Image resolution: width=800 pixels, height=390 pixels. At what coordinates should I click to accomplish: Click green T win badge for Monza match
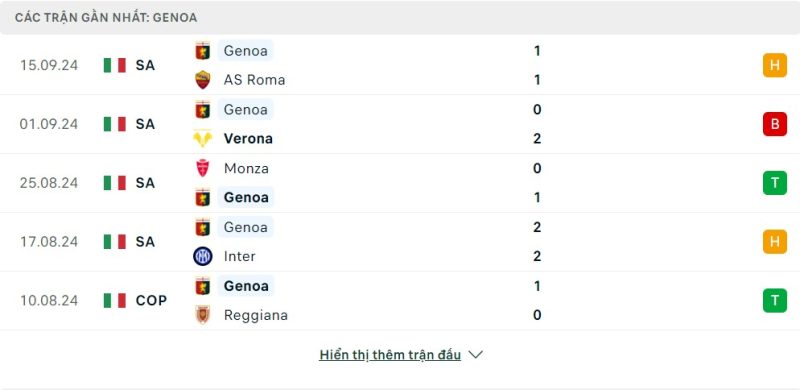point(774,183)
